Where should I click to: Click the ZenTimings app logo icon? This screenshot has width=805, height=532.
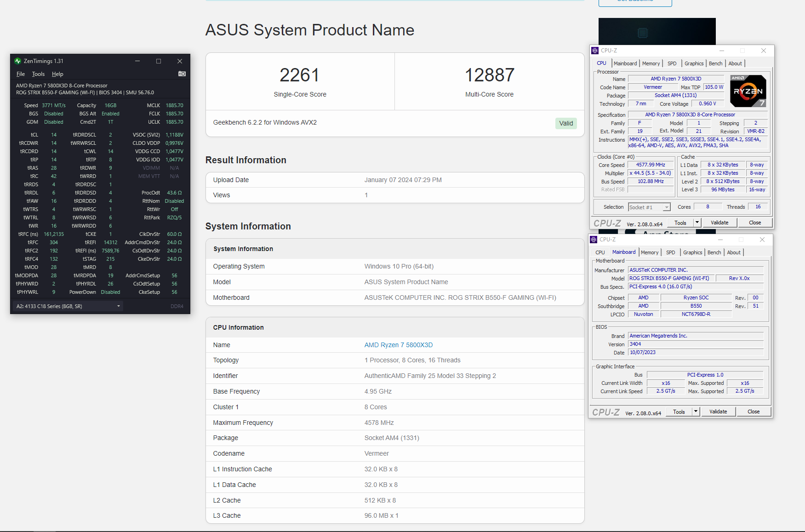[x=18, y=61]
